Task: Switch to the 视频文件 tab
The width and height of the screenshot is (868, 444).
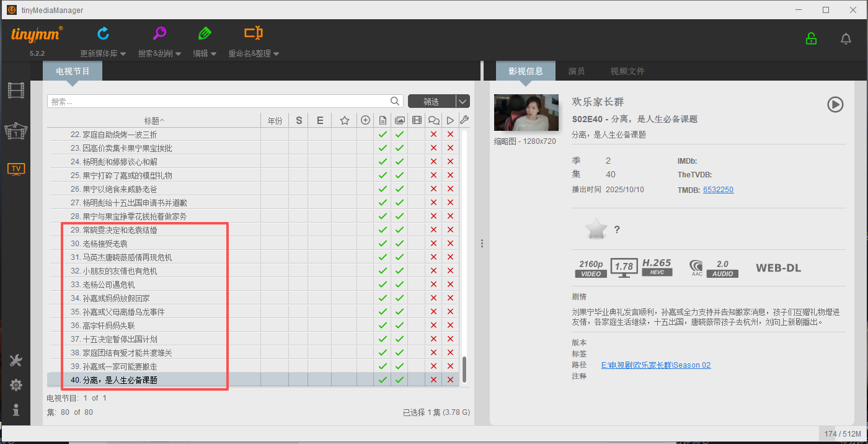Action: click(x=627, y=71)
